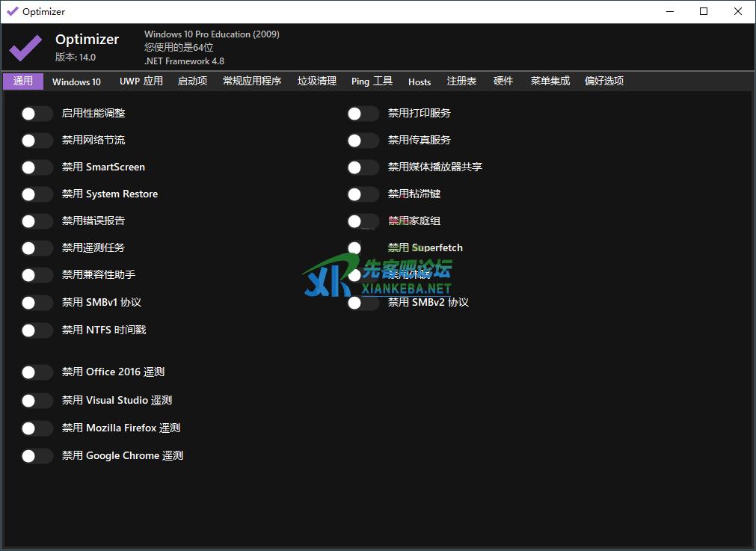The height and width of the screenshot is (551, 756).
Task: Enable 禁用错误报告 toggle
Action: coord(37,221)
